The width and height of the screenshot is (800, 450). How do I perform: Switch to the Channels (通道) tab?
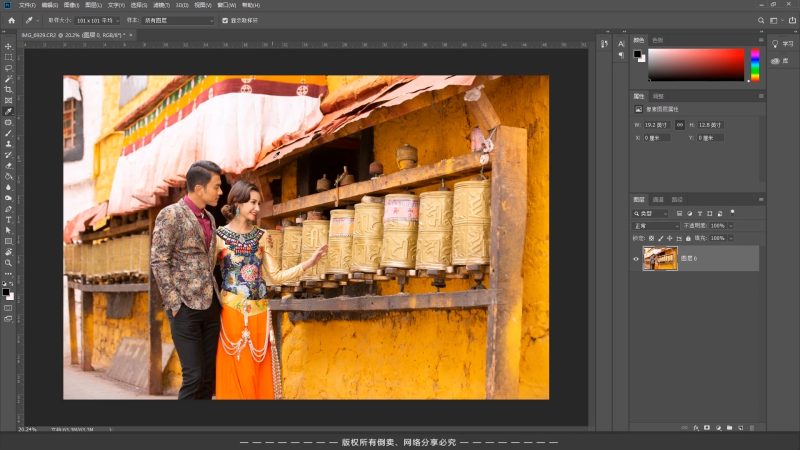coord(658,199)
